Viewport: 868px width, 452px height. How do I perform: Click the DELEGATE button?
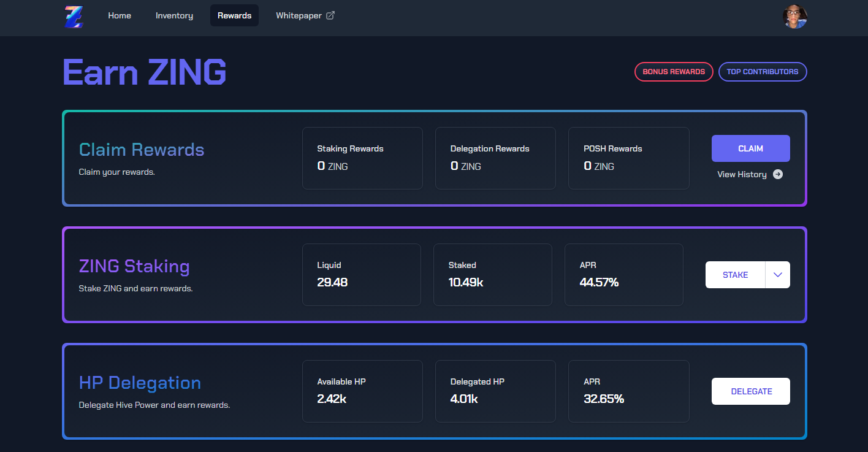coord(751,391)
